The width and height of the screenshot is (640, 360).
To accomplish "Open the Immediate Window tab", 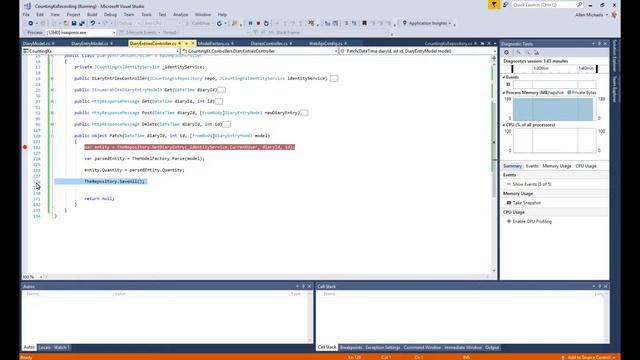I will click(463, 347).
